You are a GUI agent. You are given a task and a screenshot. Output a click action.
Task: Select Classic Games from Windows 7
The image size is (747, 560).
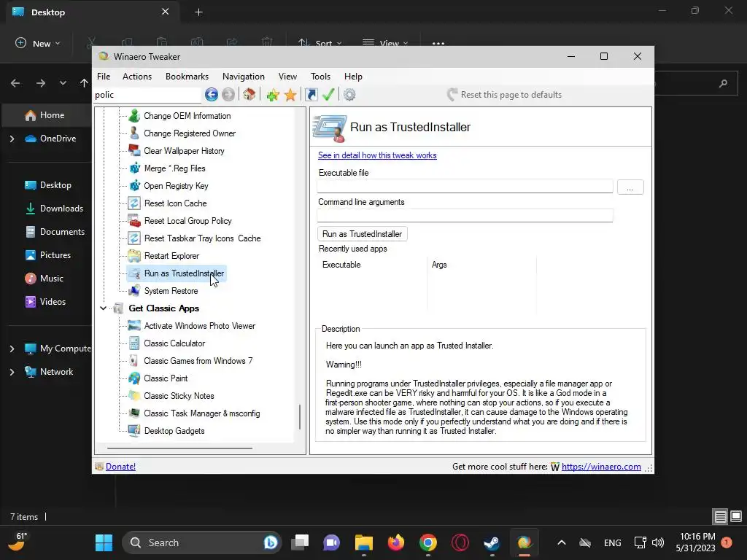[198, 361]
